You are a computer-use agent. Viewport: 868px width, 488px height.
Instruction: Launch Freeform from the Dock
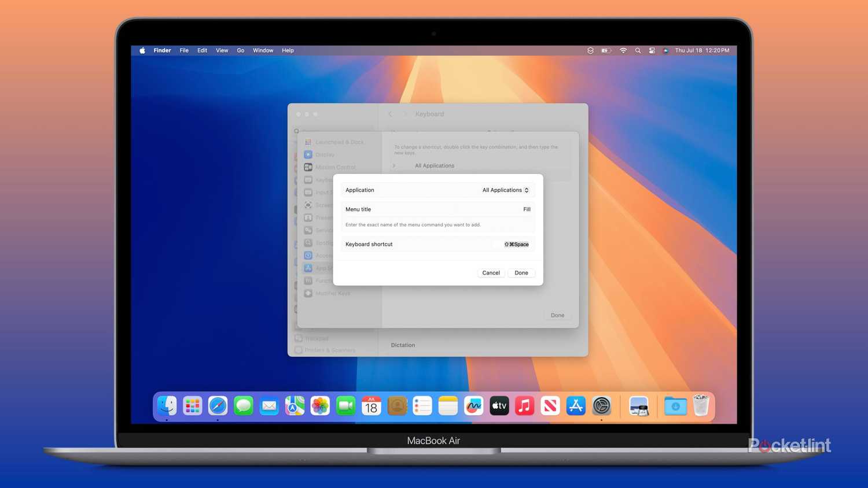coord(473,406)
